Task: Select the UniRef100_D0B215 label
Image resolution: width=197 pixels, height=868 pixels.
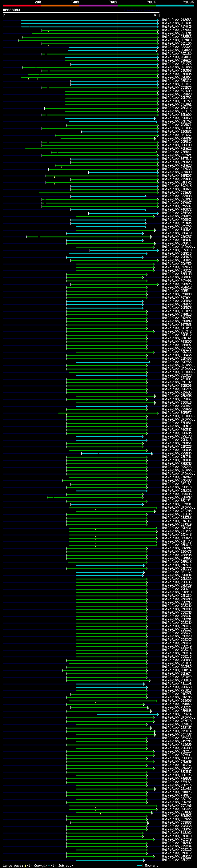Action: pyautogui.click(x=176, y=751)
